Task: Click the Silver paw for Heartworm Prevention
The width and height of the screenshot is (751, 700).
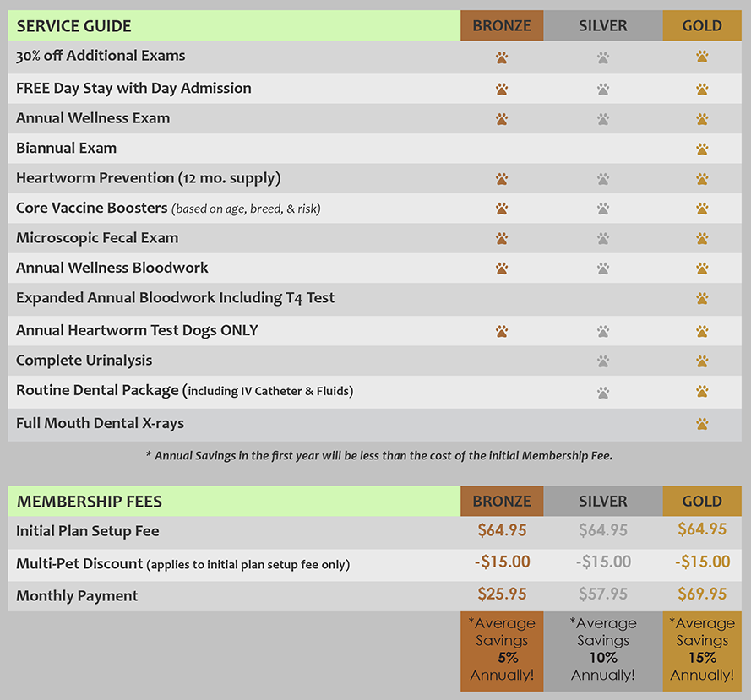Action: coord(603,179)
